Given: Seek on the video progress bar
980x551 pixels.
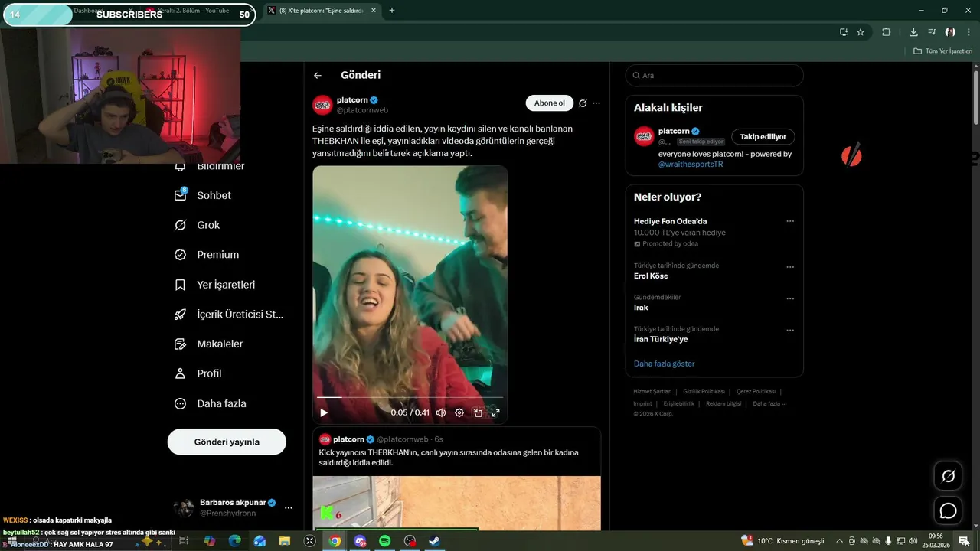Looking at the screenshot, I should 410,398.
